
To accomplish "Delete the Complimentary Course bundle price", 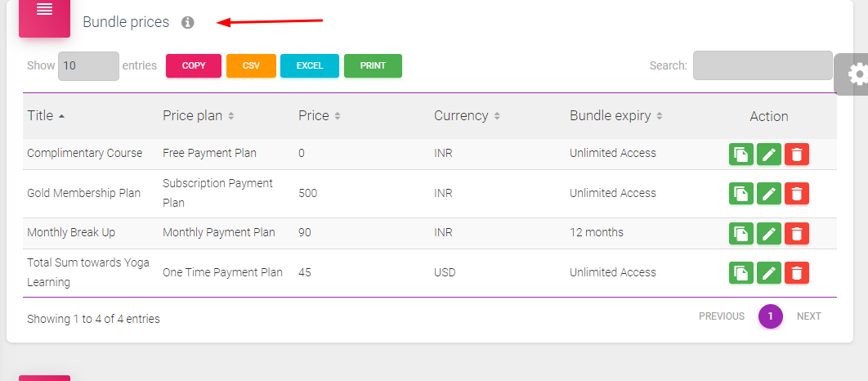I will pos(797,154).
